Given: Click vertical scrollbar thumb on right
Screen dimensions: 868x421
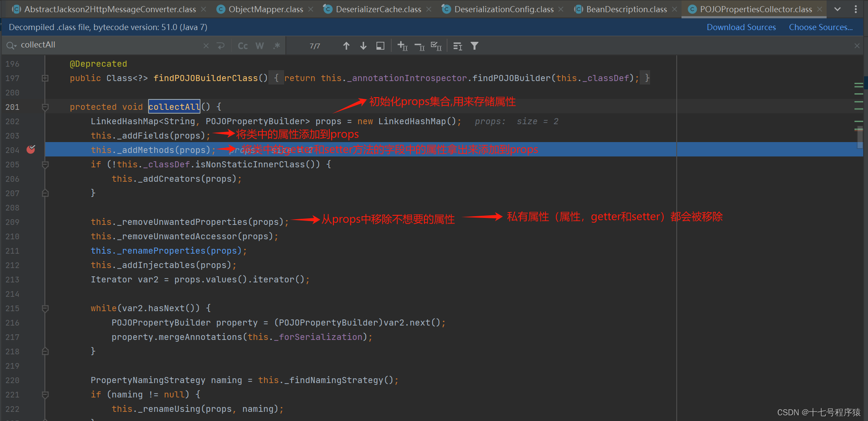Looking at the screenshot, I should [860, 137].
